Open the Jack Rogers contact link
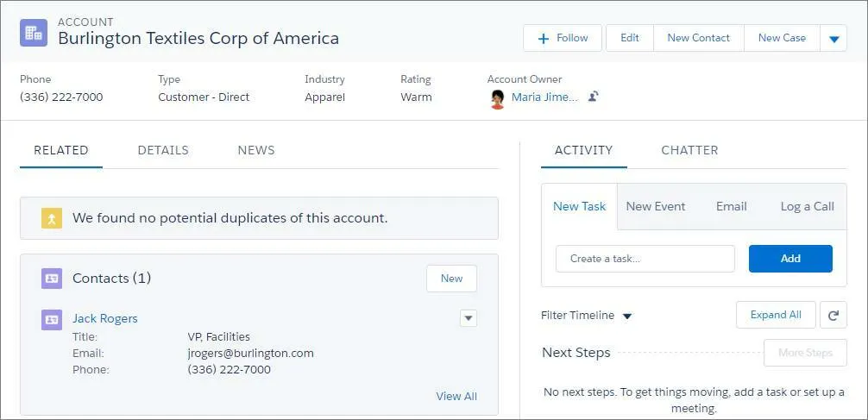Viewport: 868px width, 420px height. pos(105,319)
